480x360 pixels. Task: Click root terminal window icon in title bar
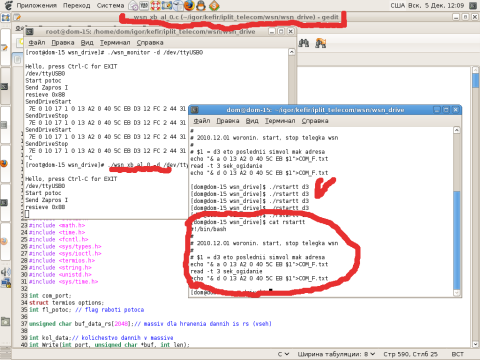[30, 32]
